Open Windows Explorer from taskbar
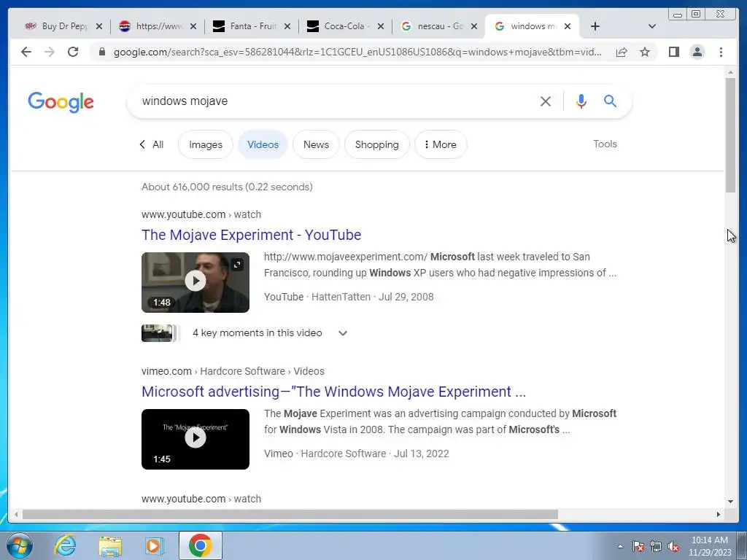 pos(110,545)
